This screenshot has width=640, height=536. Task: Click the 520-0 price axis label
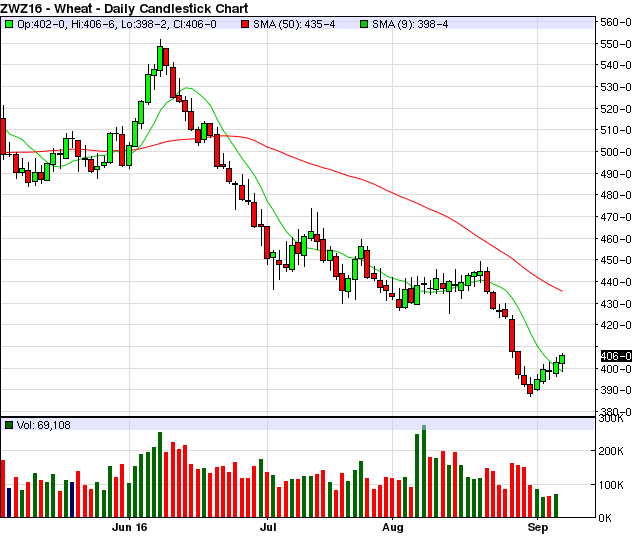(x=616, y=109)
